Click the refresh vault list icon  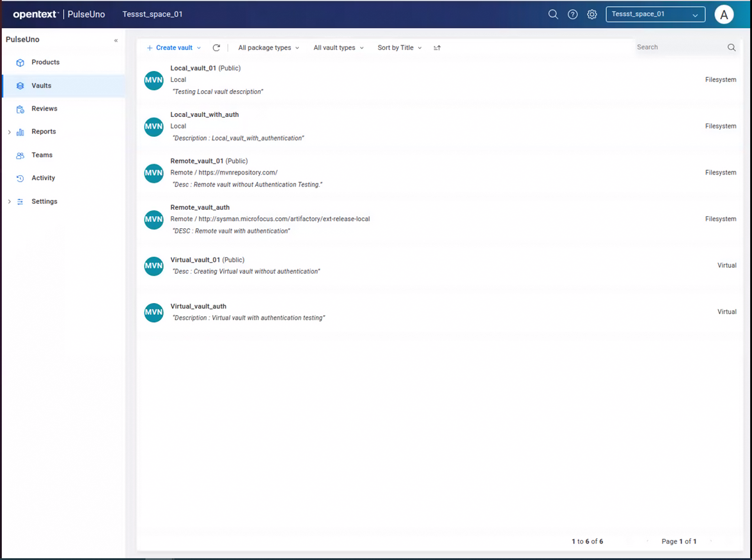click(216, 48)
